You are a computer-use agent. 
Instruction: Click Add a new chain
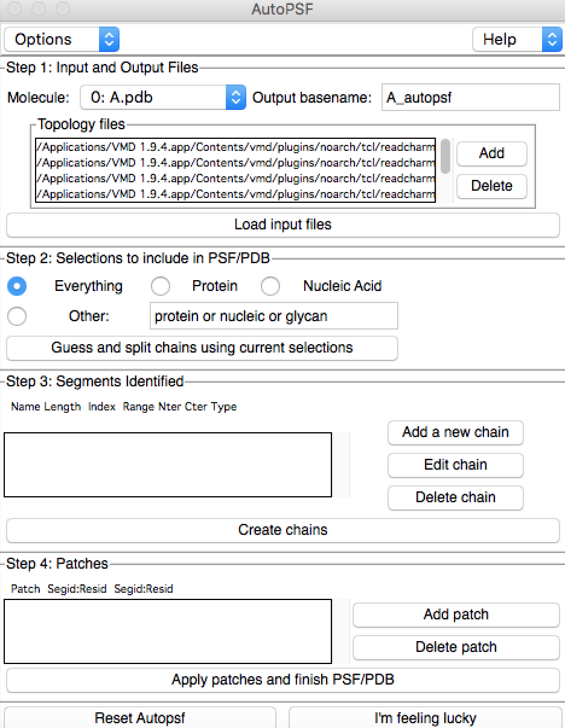[455, 432]
